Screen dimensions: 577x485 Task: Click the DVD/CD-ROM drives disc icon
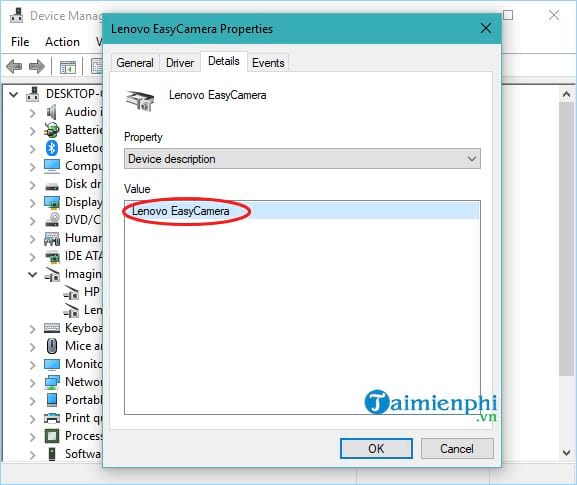[x=53, y=220]
